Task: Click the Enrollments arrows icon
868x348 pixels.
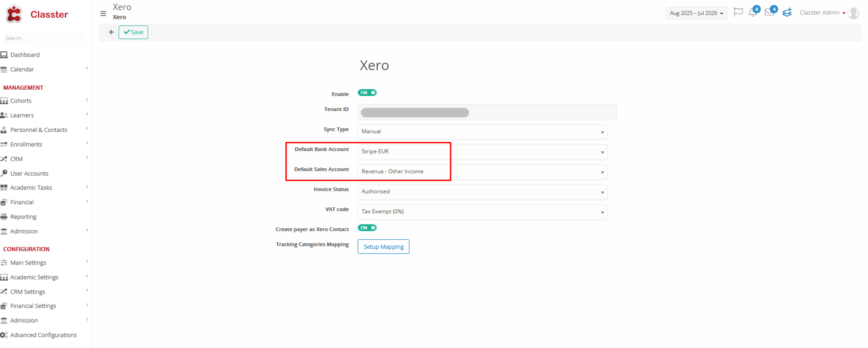Action: click(x=4, y=144)
